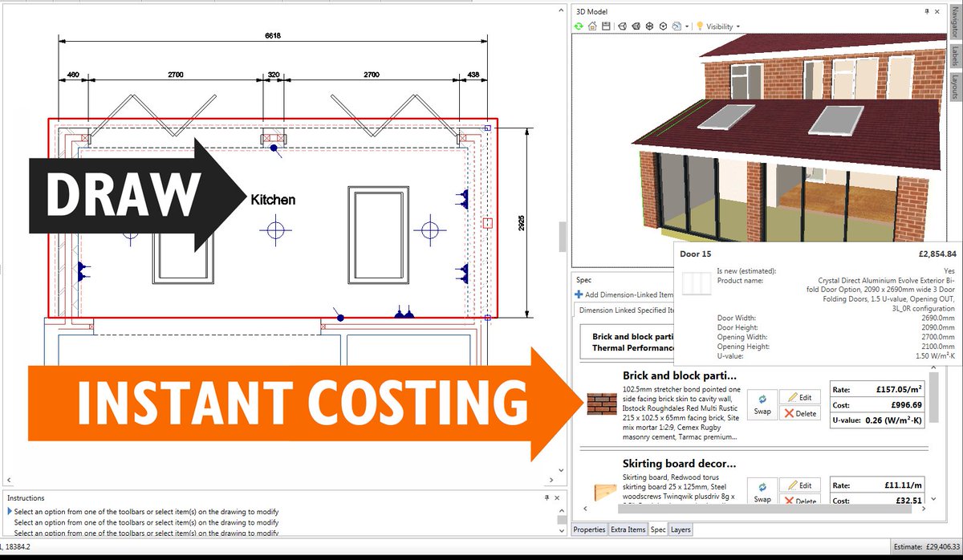Swap the brick and block partition item
This screenshot has width=963, height=560.
762,404
